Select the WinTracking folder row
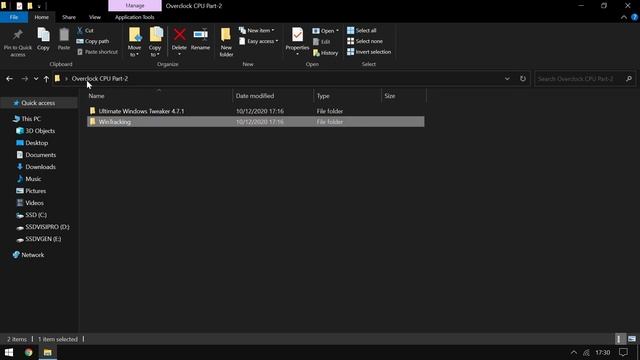This screenshot has width=640, height=360. click(x=256, y=122)
